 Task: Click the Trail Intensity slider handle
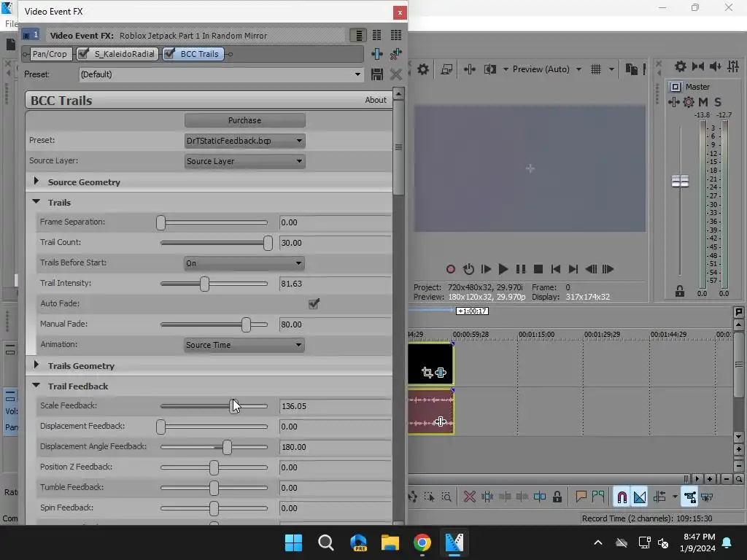pyautogui.click(x=204, y=284)
